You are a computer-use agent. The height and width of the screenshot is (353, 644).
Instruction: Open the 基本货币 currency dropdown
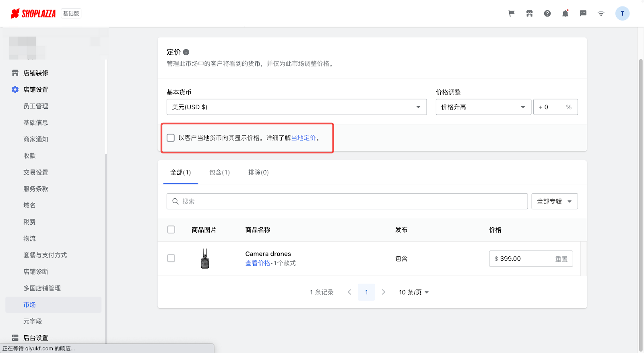point(296,107)
